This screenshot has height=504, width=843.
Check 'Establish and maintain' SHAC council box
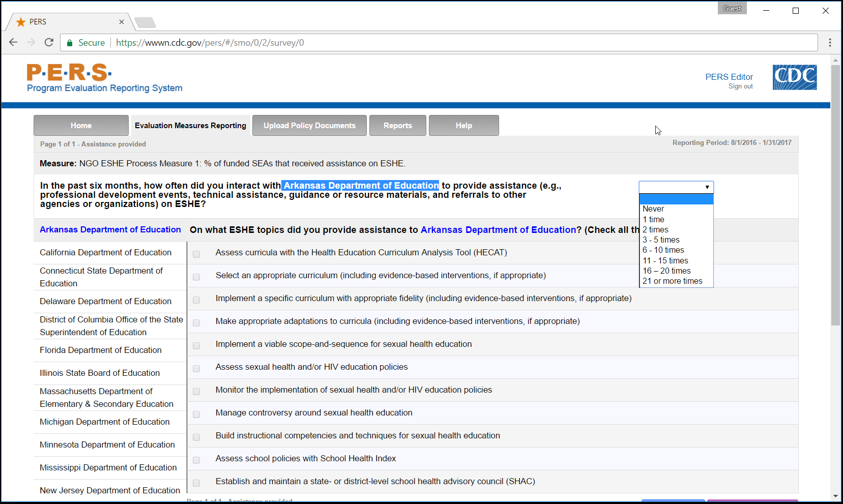(x=196, y=483)
